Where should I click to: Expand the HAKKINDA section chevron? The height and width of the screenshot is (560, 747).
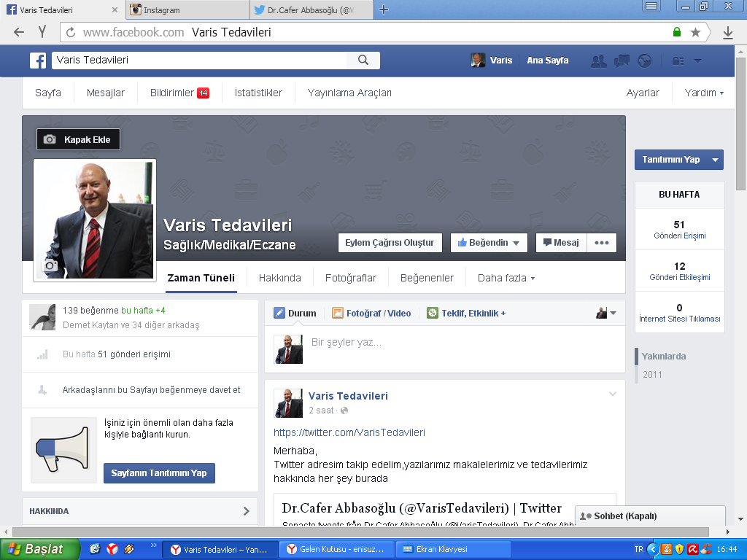(x=247, y=511)
